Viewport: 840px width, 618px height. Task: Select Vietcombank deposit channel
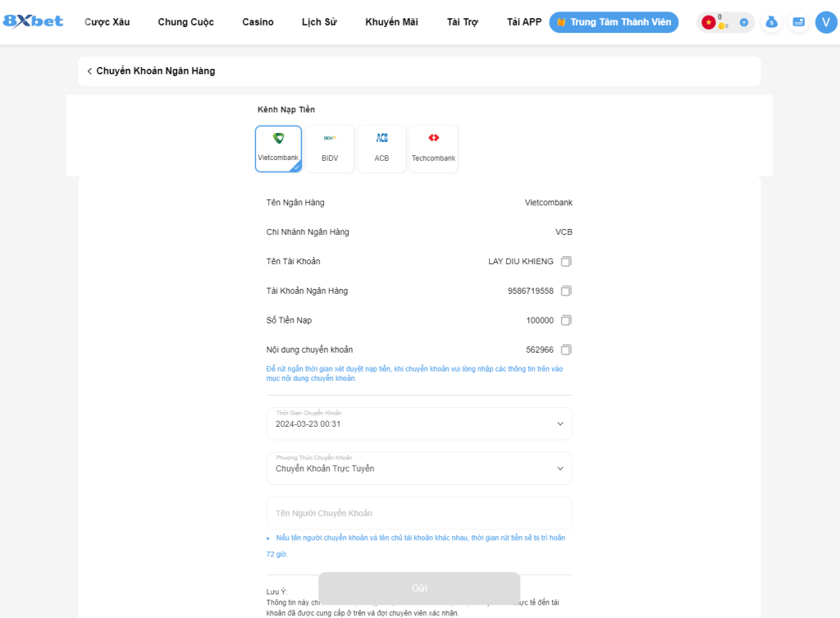tap(278, 149)
